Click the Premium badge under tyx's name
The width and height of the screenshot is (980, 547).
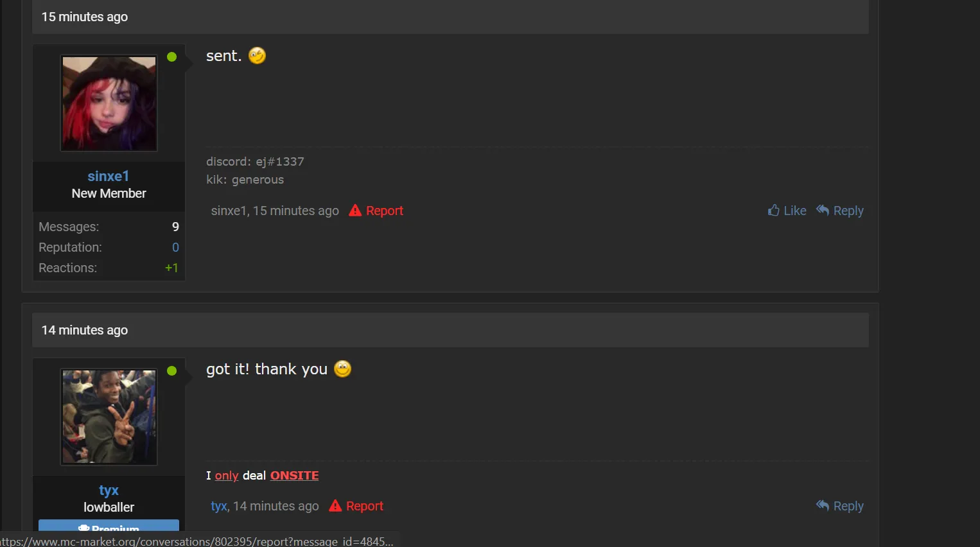pyautogui.click(x=109, y=525)
